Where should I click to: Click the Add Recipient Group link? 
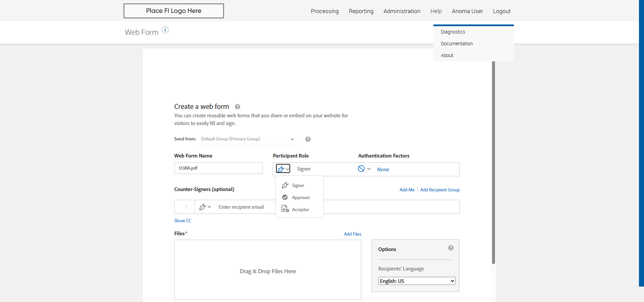440,190
